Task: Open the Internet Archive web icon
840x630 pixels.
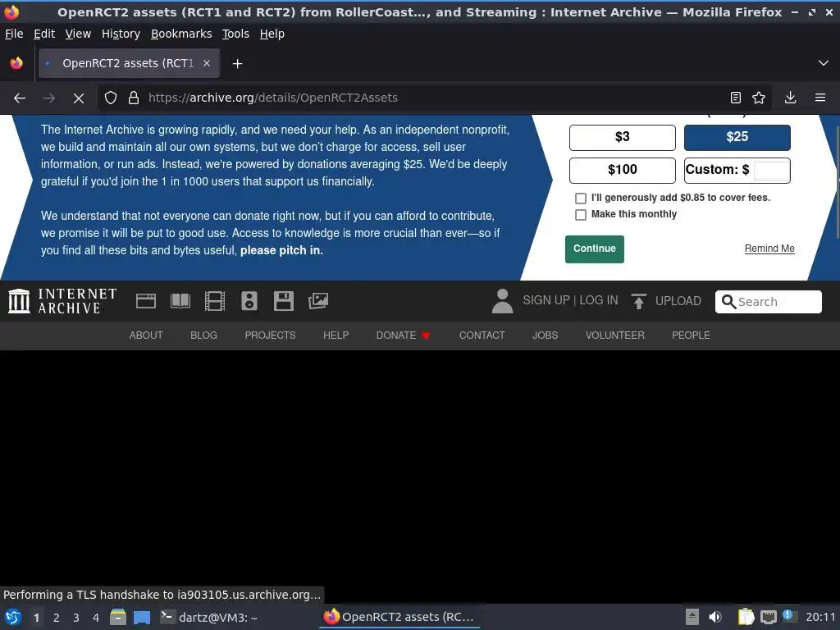Action: [x=146, y=301]
